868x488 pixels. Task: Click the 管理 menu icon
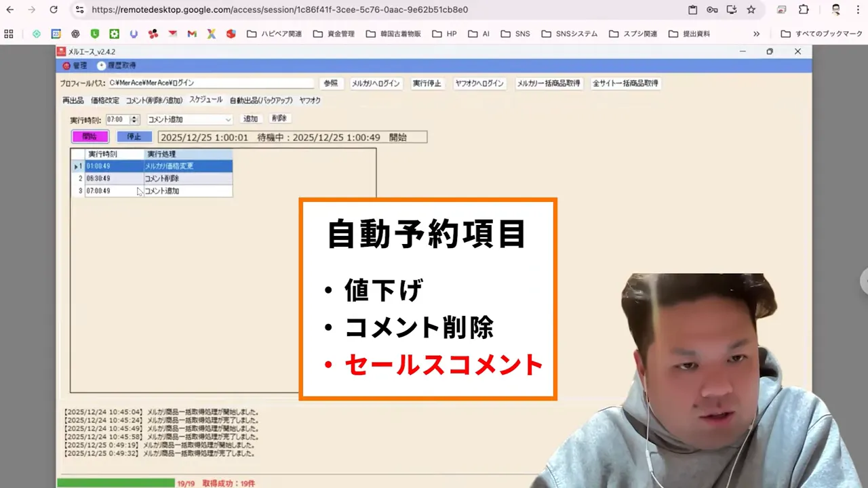tap(66, 65)
